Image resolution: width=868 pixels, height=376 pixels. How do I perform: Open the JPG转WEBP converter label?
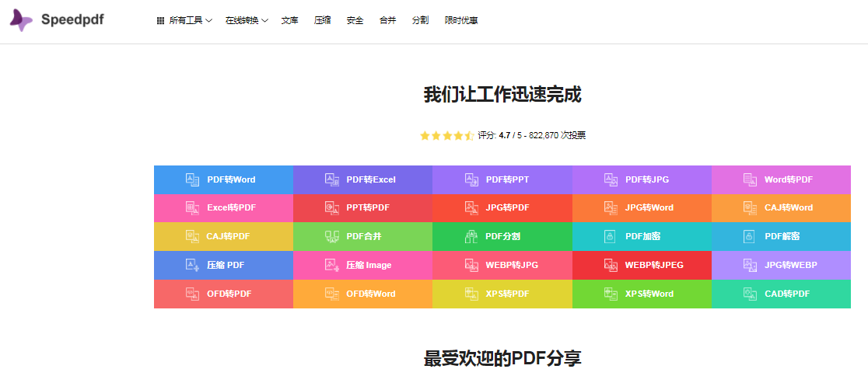coord(790,265)
